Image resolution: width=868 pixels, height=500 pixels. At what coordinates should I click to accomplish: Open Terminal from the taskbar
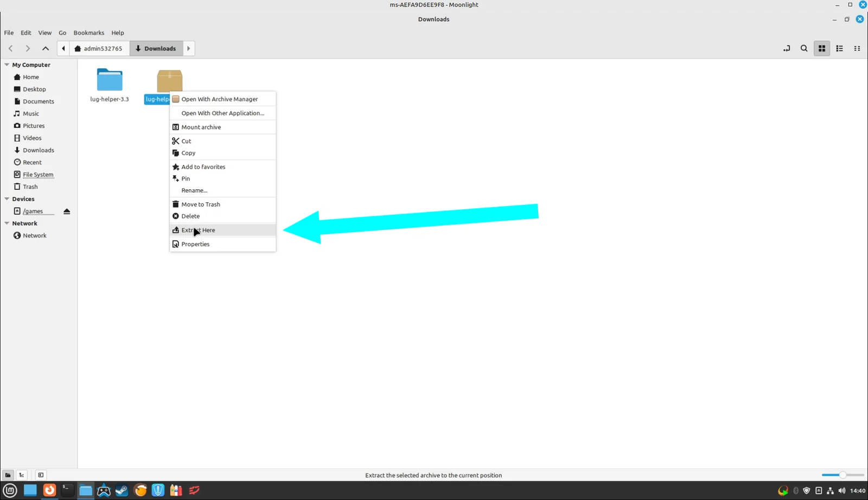click(x=67, y=490)
